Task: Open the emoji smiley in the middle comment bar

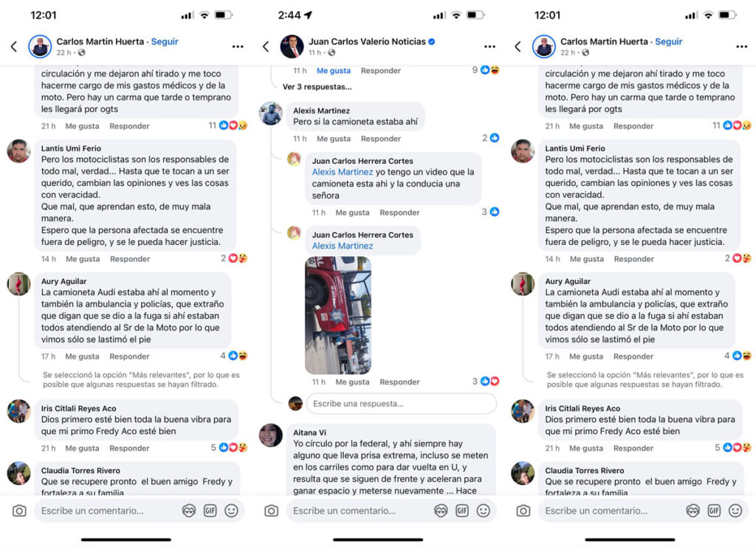Action: coord(483,511)
